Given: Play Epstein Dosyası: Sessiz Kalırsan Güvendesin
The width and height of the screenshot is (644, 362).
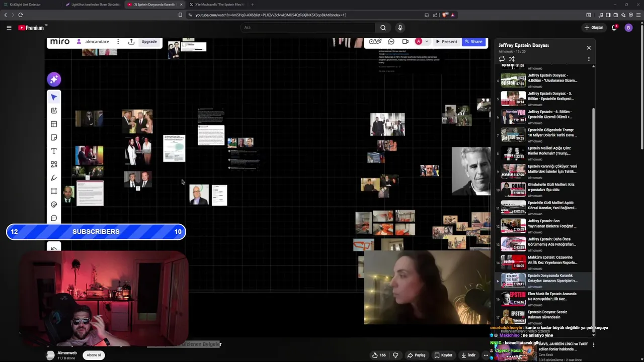Looking at the screenshot, I should coord(543,317).
